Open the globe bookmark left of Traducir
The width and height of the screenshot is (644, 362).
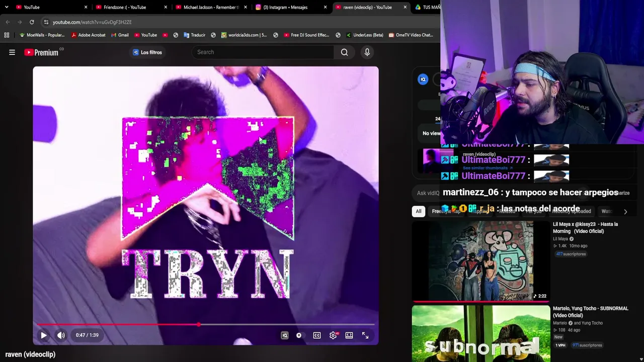176,35
